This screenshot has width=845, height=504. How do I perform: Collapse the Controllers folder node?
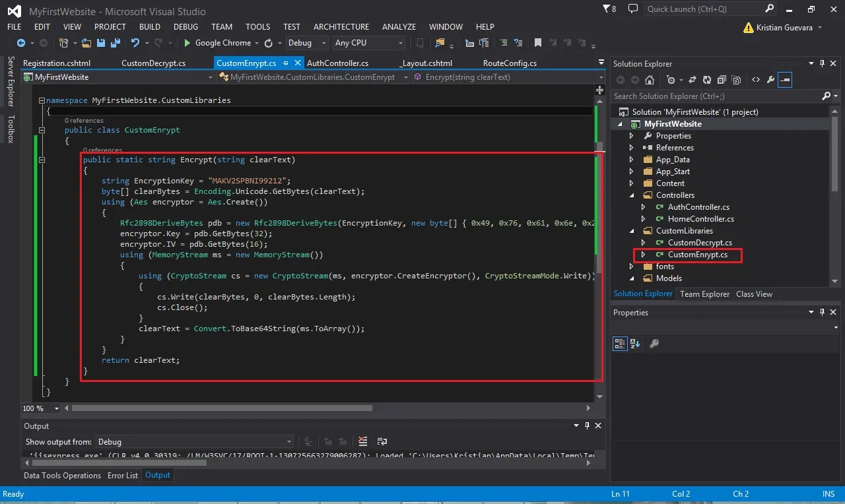coord(631,195)
